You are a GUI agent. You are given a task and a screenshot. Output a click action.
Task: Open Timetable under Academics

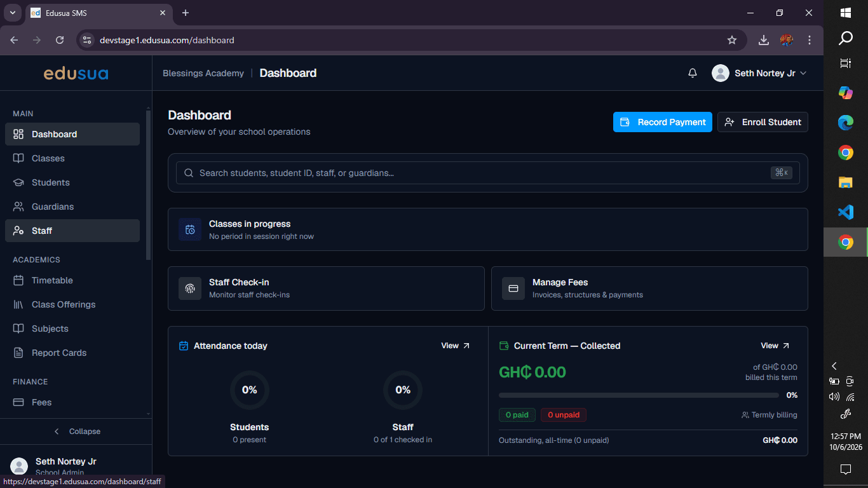(72, 280)
